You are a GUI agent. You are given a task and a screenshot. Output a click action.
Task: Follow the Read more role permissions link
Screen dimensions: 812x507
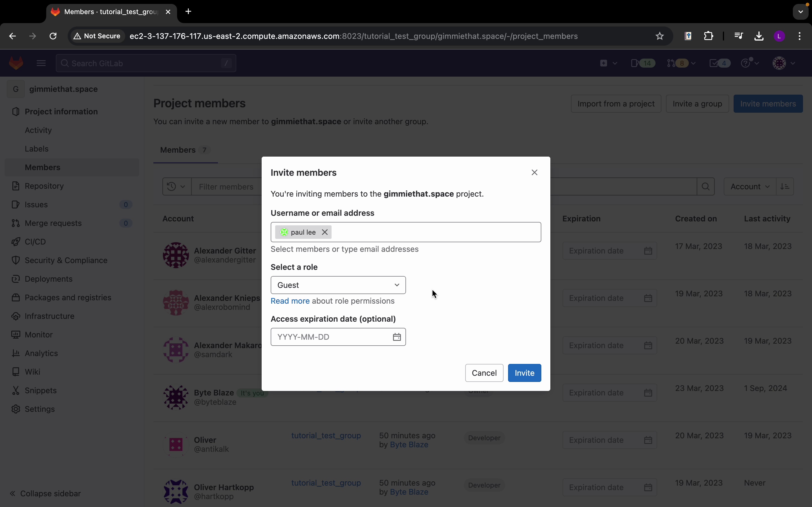[x=290, y=301]
